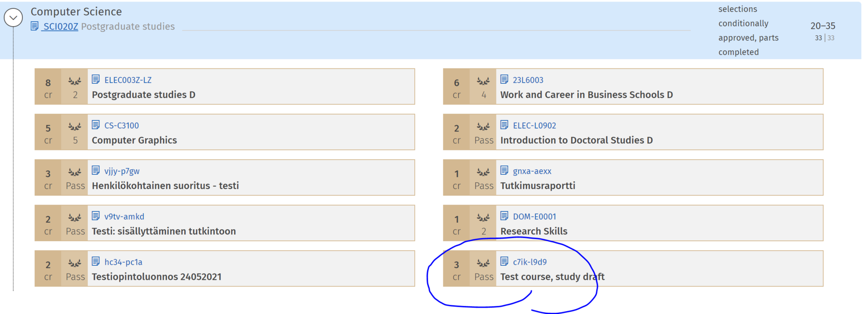Select Henkilökohtainen suoritus - testi course title
Image resolution: width=868 pixels, height=314 pixels.
coord(165,186)
